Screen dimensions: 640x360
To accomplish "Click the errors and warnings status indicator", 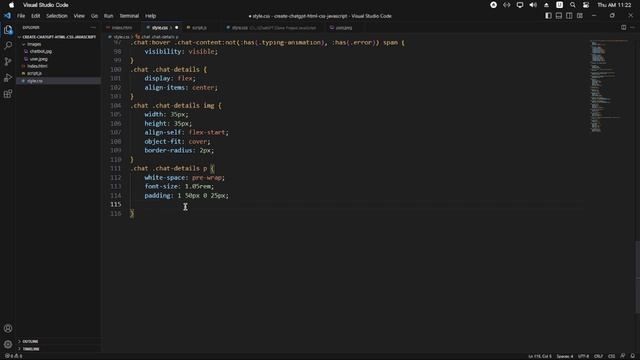I will (x=13, y=356).
